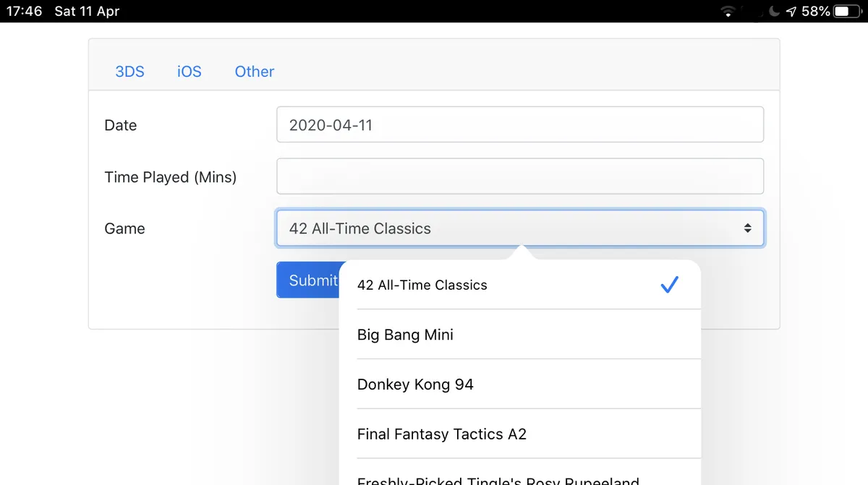Open the Game dropdown showing 42 All-Time Classics
868x485 pixels.
coord(519,228)
